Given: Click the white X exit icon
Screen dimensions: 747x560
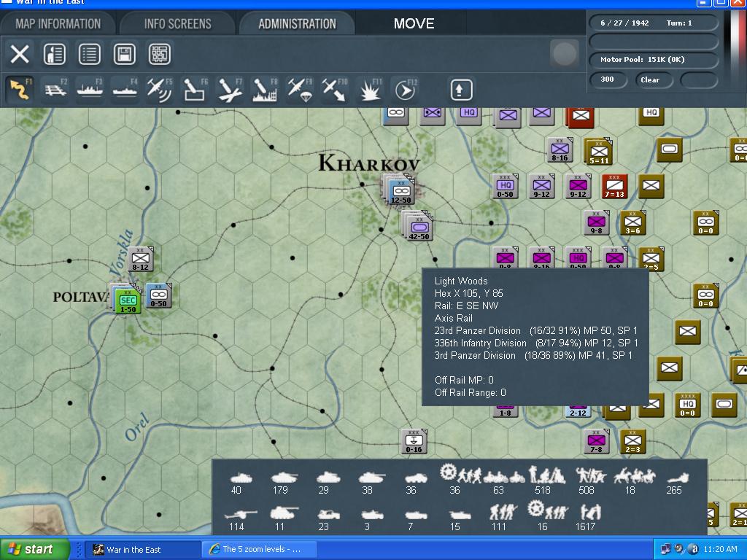Looking at the screenshot, I should [20, 54].
